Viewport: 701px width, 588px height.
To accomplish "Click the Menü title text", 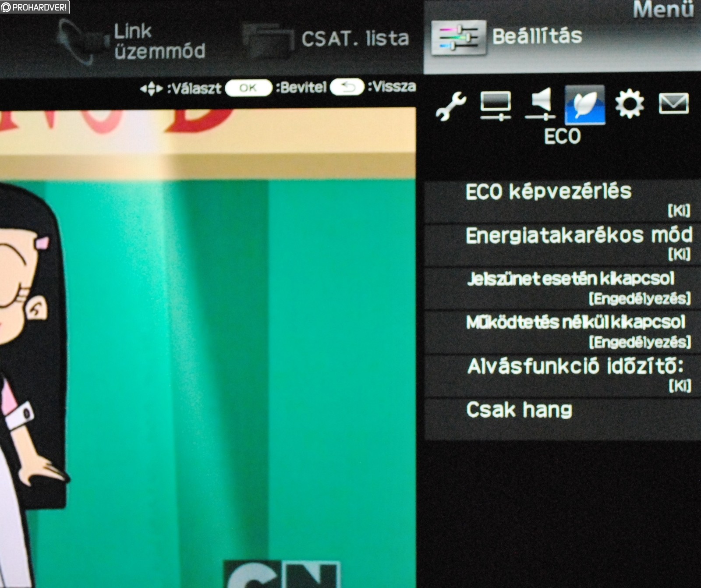I will click(663, 10).
